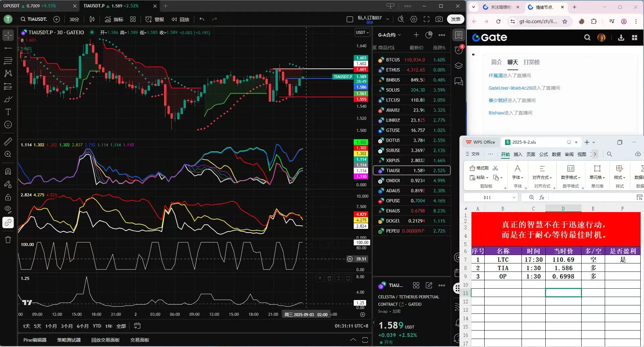Enter fullscreen chart mode
644x347 pixels.
pos(427,19)
